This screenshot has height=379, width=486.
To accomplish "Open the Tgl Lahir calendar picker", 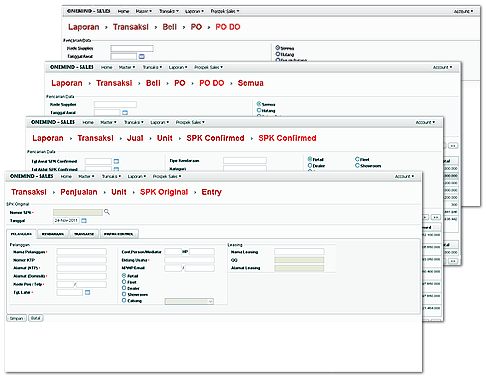I will (88, 292).
